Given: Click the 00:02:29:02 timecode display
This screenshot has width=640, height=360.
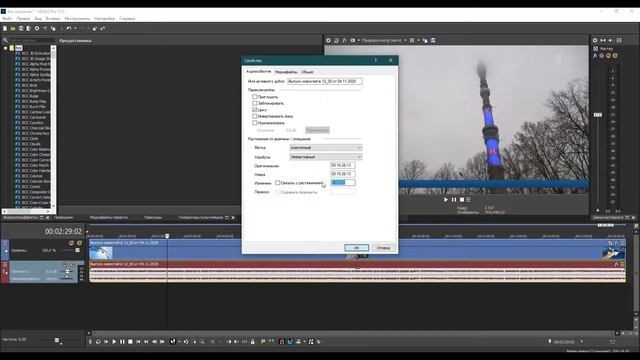Looking at the screenshot, I should [63, 231].
